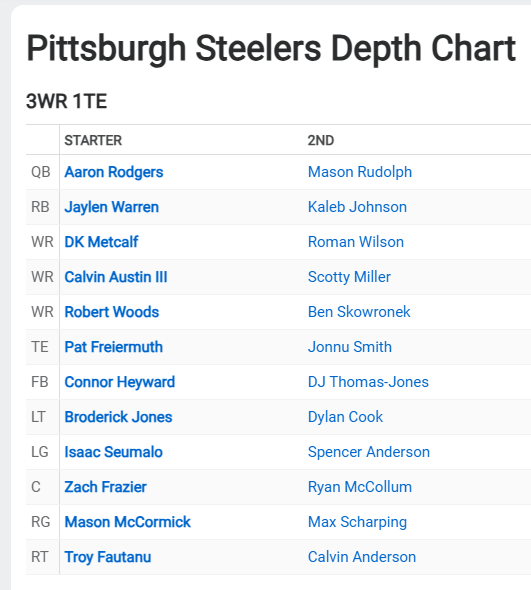Open Connor Heyward fullback link
This screenshot has width=531, height=590.
(120, 382)
